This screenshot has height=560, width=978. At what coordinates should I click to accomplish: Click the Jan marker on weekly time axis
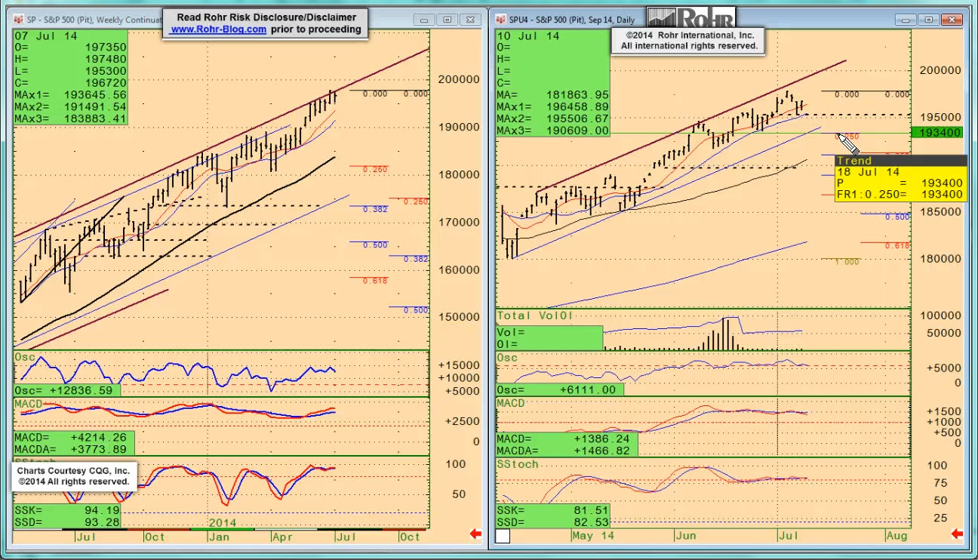point(218,537)
